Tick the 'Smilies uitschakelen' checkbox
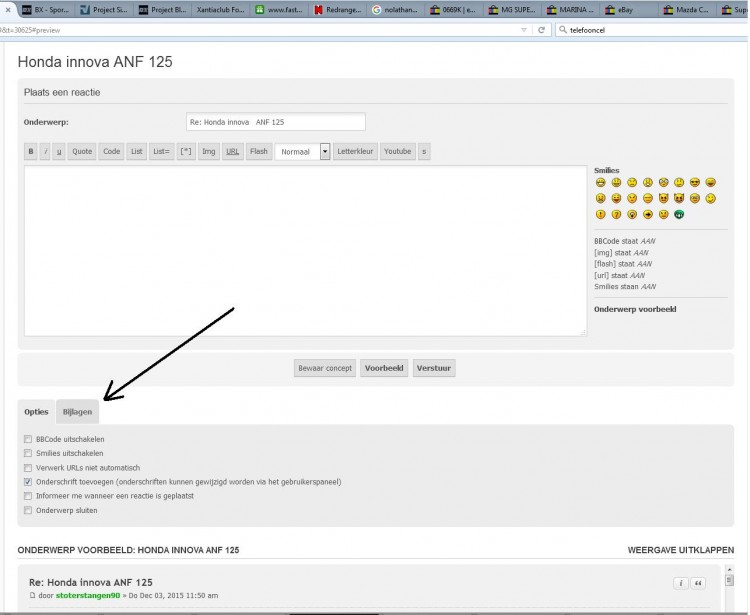This screenshot has height=615, width=750. [x=28, y=453]
